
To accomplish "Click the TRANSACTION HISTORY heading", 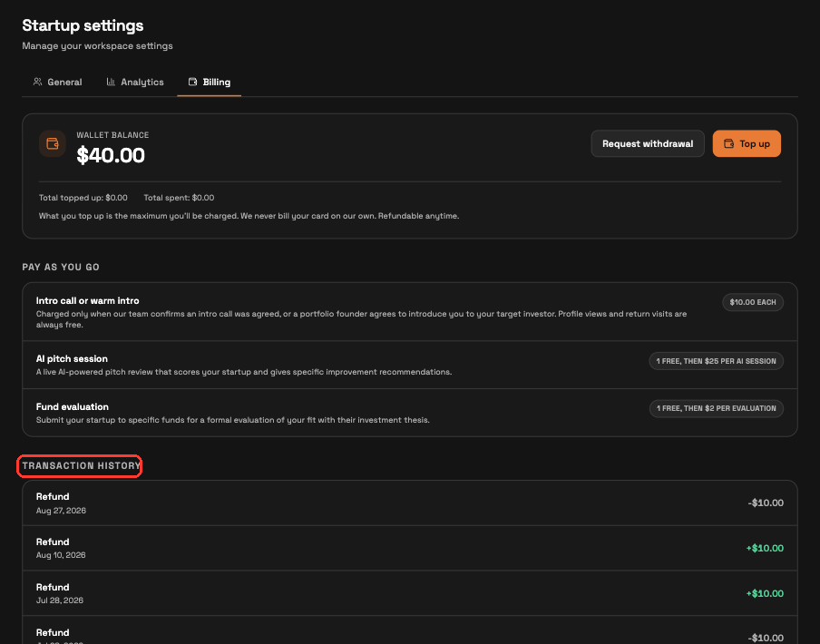I will (81, 465).
